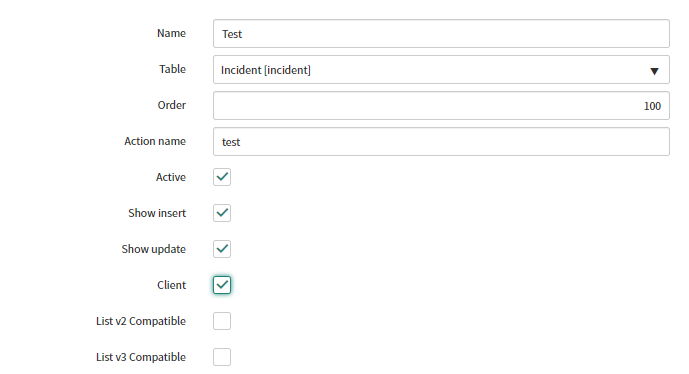Enable the List v2 Compatible checkbox
The width and height of the screenshot is (689, 374).
[x=222, y=321]
